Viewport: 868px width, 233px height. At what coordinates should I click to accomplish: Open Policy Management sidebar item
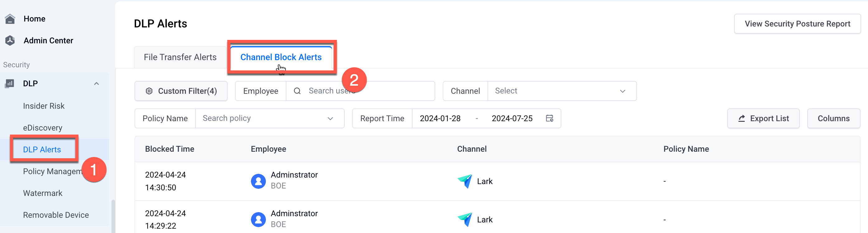click(x=53, y=171)
